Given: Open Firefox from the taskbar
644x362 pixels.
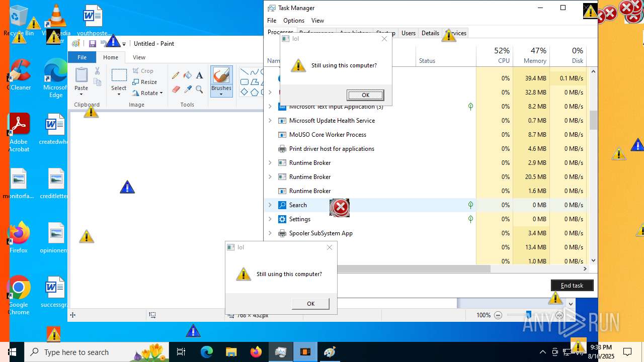Looking at the screenshot, I should click(256, 352).
